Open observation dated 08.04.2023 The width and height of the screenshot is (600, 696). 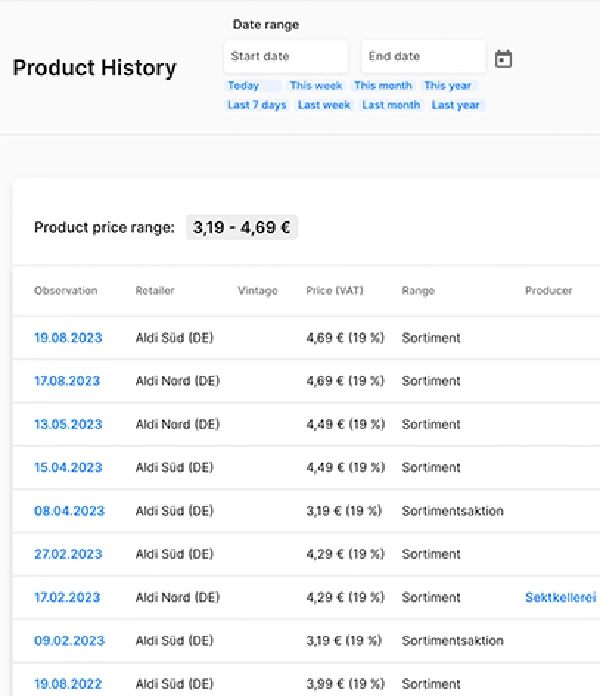pyautogui.click(x=68, y=511)
